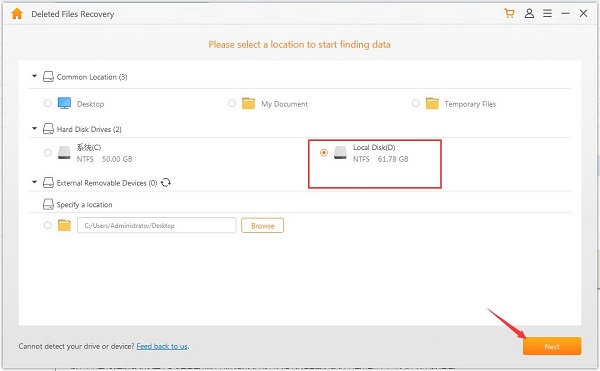Click the Desktop label
Viewport: 600px width, 371px height.
90,104
